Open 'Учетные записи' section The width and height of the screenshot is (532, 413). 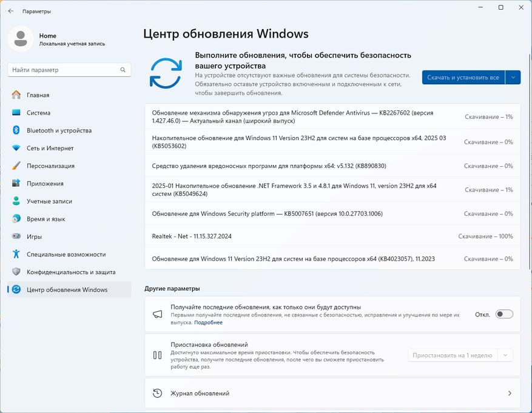tap(69, 201)
